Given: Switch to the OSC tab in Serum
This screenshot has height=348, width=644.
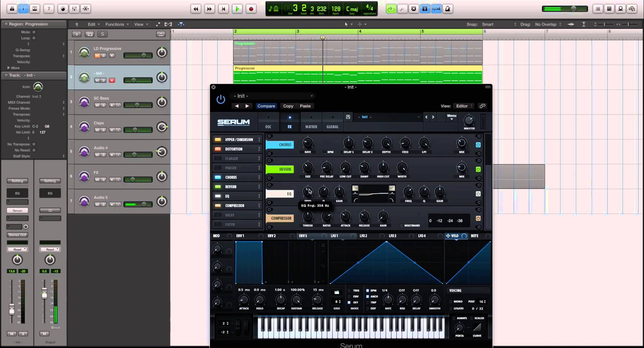Looking at the screenshot, I should pos(268,122).
